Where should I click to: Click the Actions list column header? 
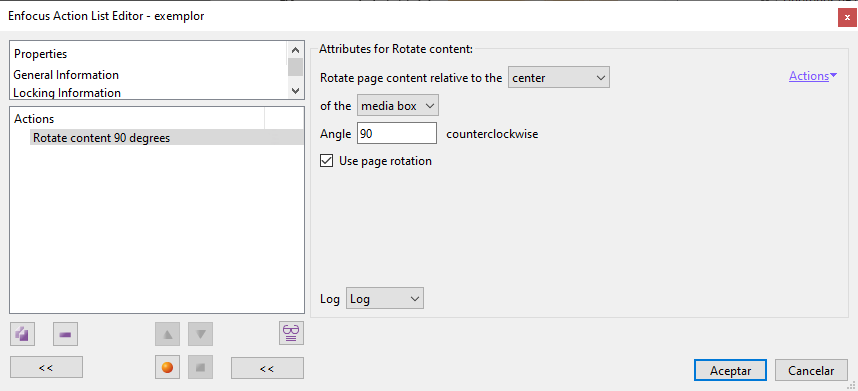[137, 118]
